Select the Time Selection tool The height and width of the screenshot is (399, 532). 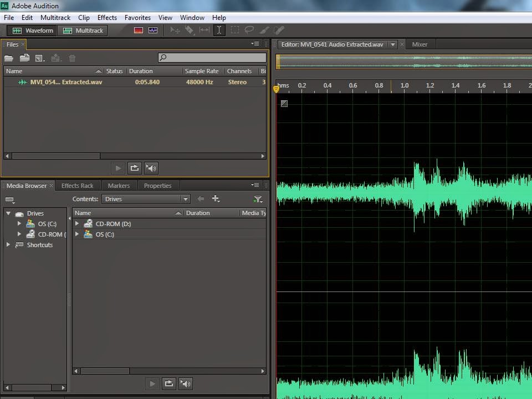[x=219, y=30]
